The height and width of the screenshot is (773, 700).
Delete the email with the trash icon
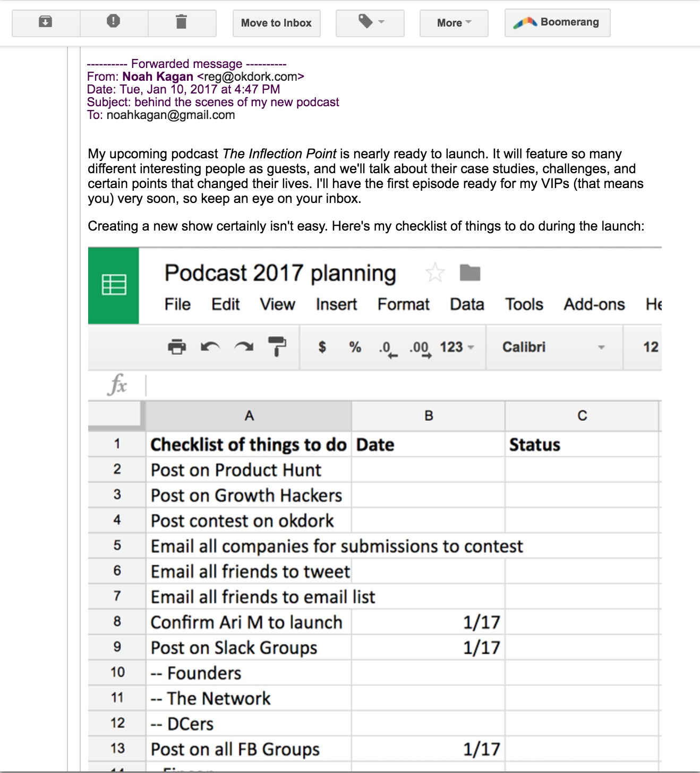pyautogui.click(x=182, y=23)
